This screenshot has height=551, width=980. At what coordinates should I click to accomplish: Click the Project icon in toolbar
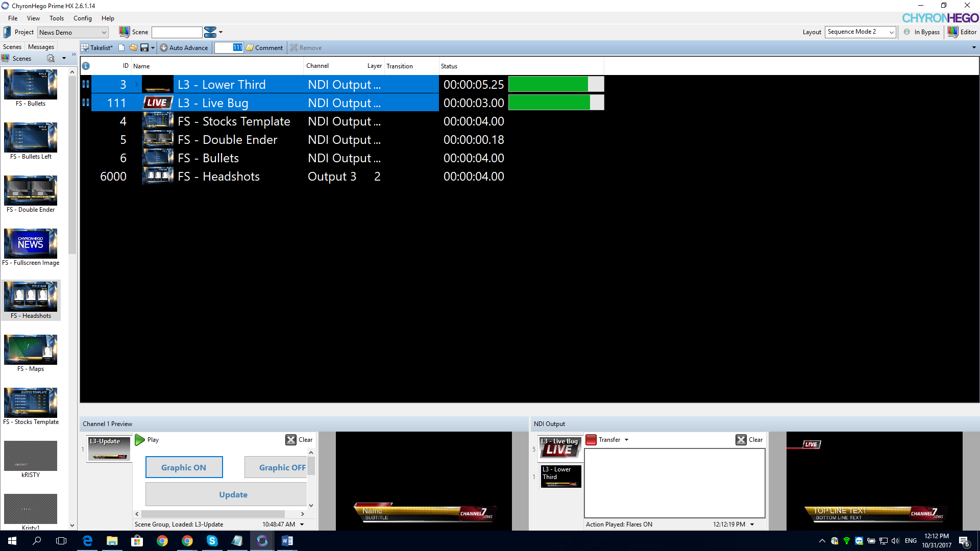(x=7, y=32)
